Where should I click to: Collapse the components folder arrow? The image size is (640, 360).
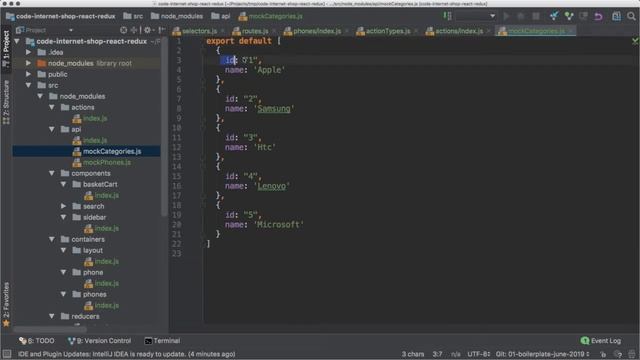[52, 173]
